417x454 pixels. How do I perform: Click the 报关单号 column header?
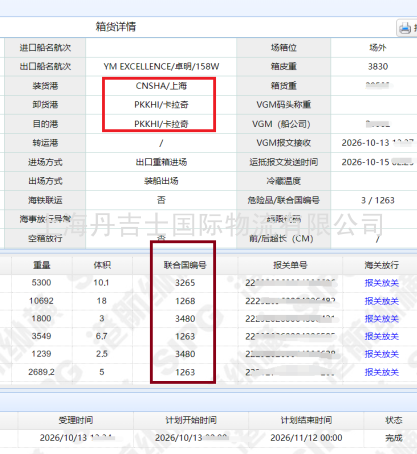[290, 265]
